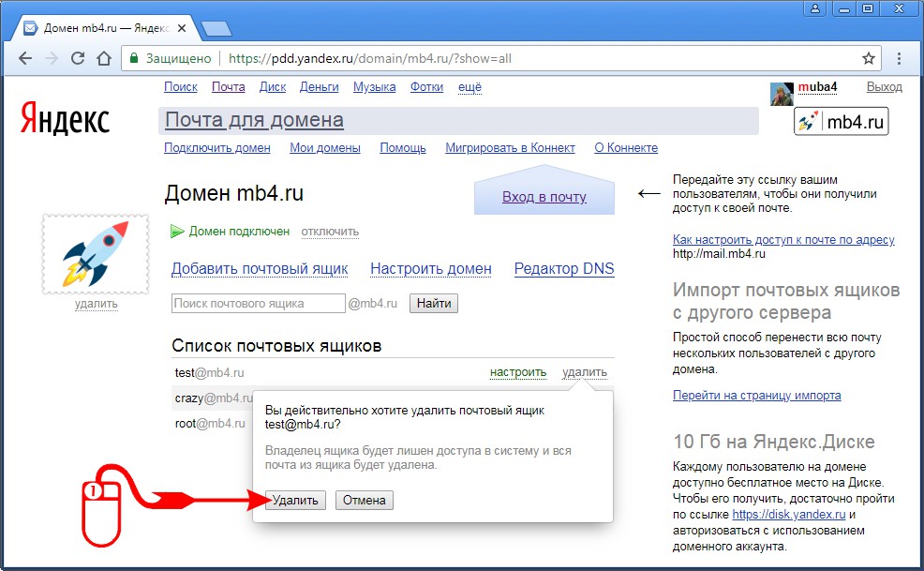This screenshot has height=571, width=924.
Task: Log out via the Выход link
Action: point(884,86)
